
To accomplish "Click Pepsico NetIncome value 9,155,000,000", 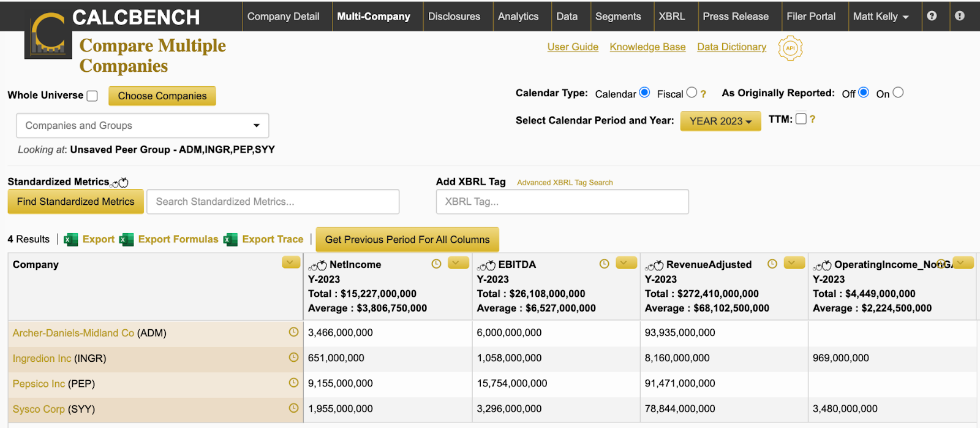I will 341,383.
